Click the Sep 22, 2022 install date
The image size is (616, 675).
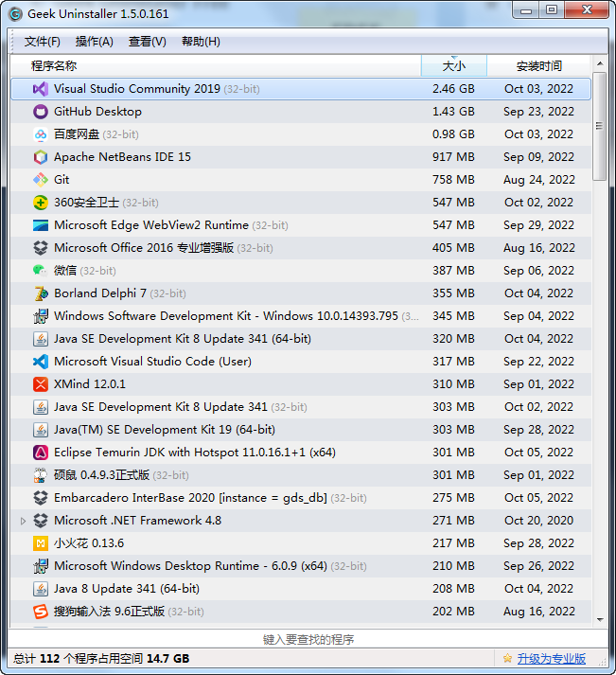539,362
